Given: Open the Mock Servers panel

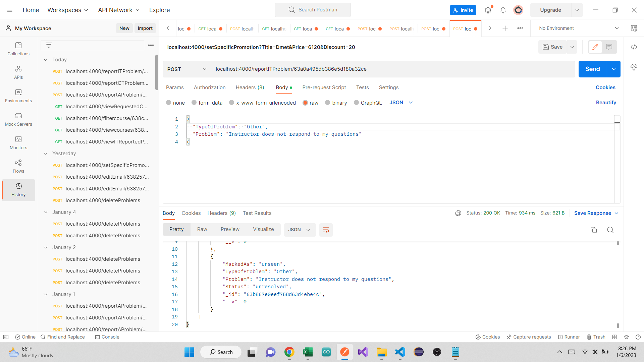Looking at the screenshot, I should pyautogui.click(x=18, y=119).
